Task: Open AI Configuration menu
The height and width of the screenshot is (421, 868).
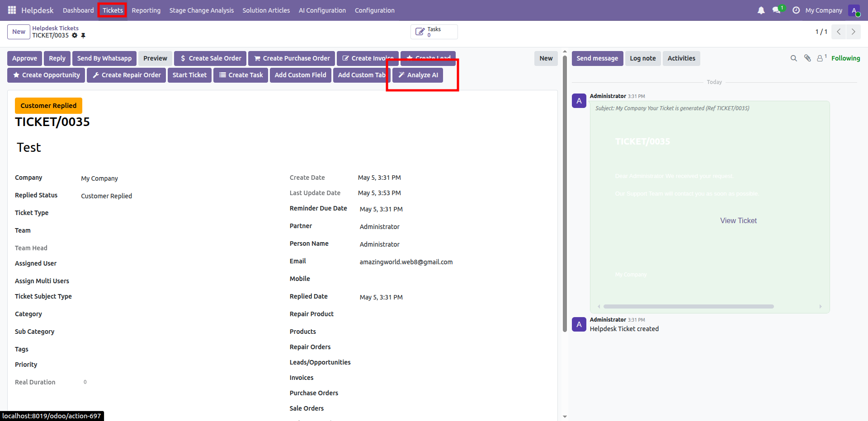Action: coord(322,10)
